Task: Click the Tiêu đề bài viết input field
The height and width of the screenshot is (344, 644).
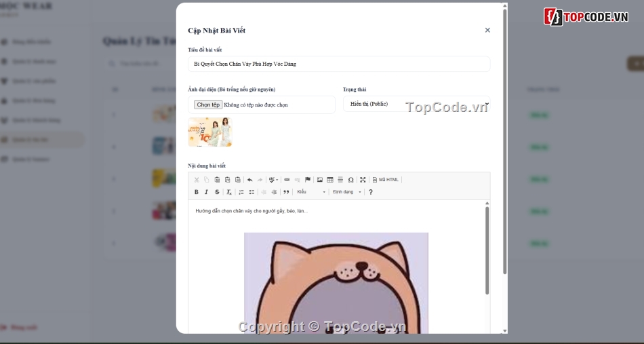Action: click(339, 64)
